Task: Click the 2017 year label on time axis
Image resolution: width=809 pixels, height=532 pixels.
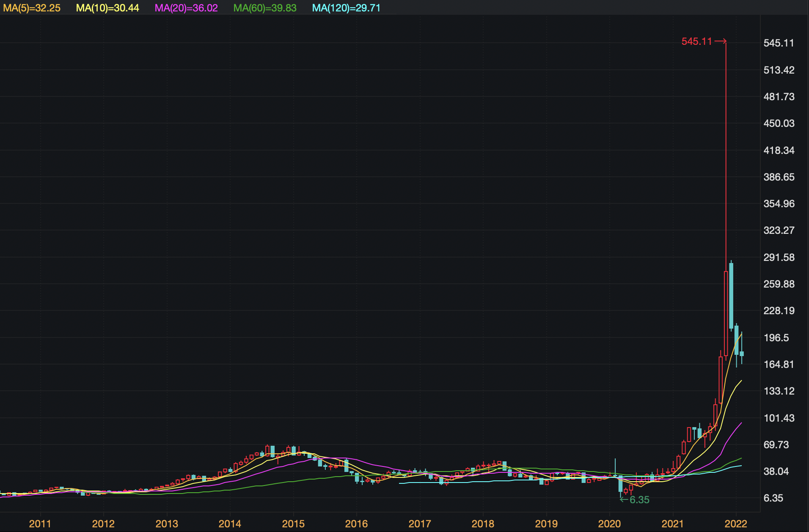Action: tap(420, 524)
